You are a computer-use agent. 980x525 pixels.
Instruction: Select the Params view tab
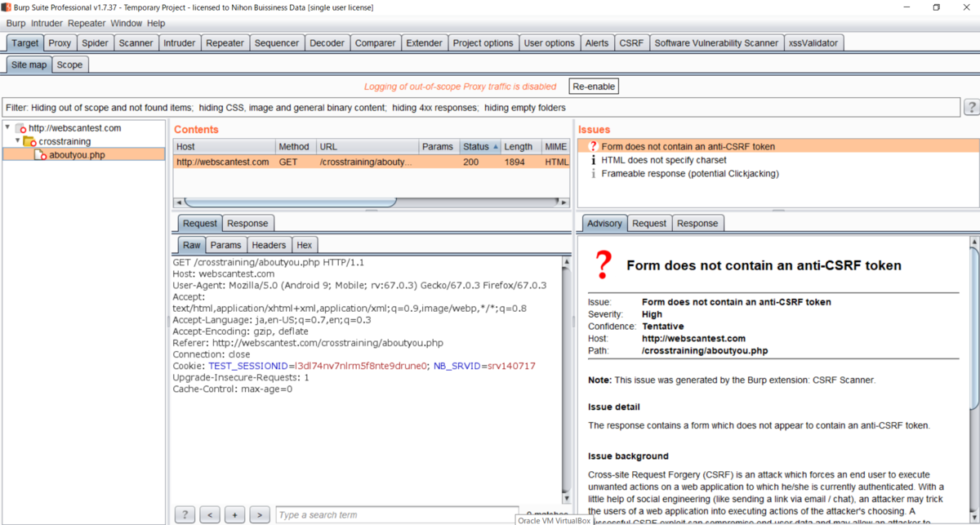tap(225, 245)
